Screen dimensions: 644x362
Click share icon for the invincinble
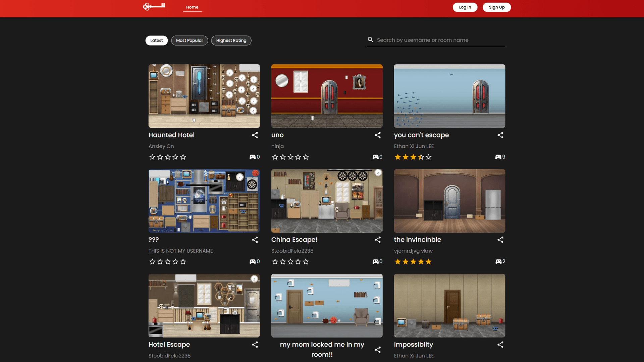500,240
